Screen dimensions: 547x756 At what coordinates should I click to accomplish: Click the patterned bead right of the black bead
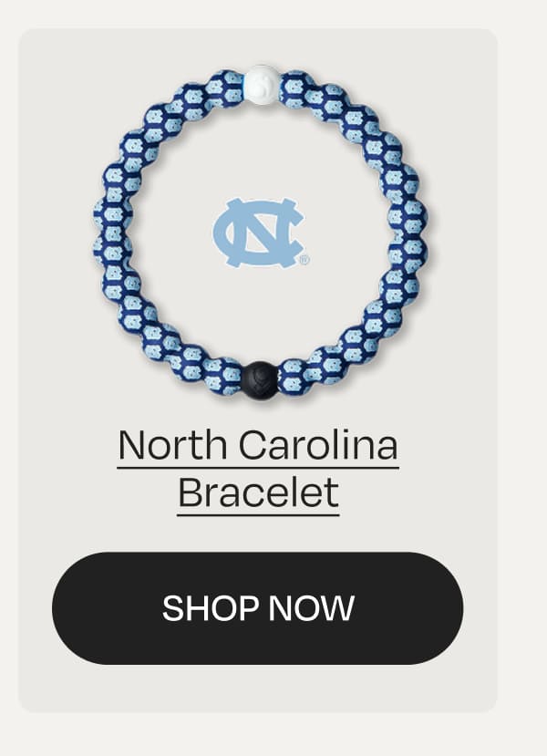click(295, 377)
